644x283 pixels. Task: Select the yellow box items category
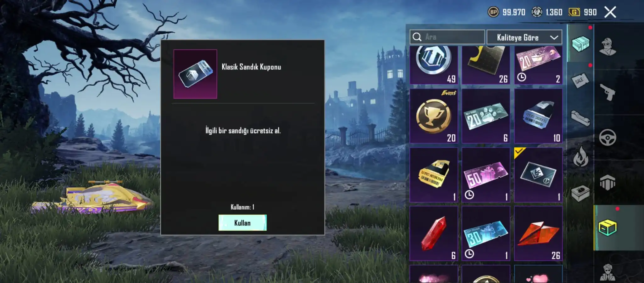(x=608, y=228)
